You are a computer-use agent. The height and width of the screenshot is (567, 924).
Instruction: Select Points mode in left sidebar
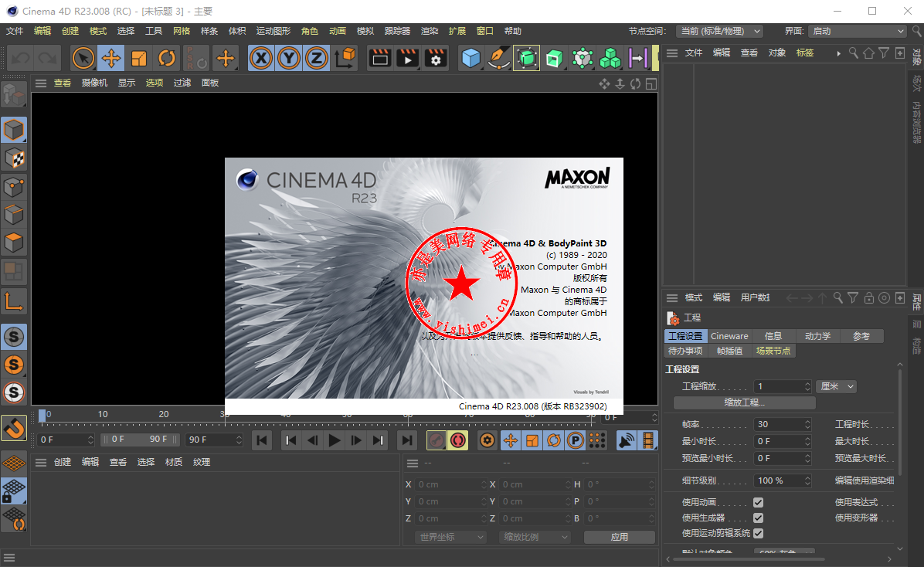tap(14, 187)
